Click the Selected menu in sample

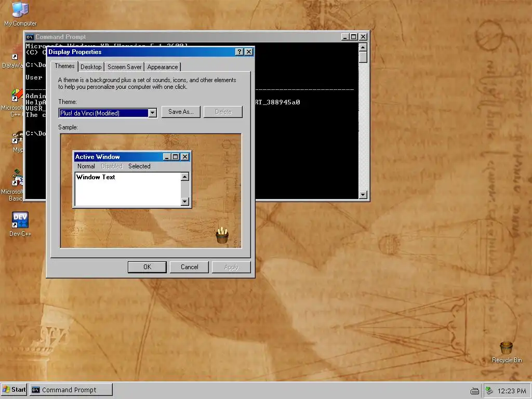139,166
